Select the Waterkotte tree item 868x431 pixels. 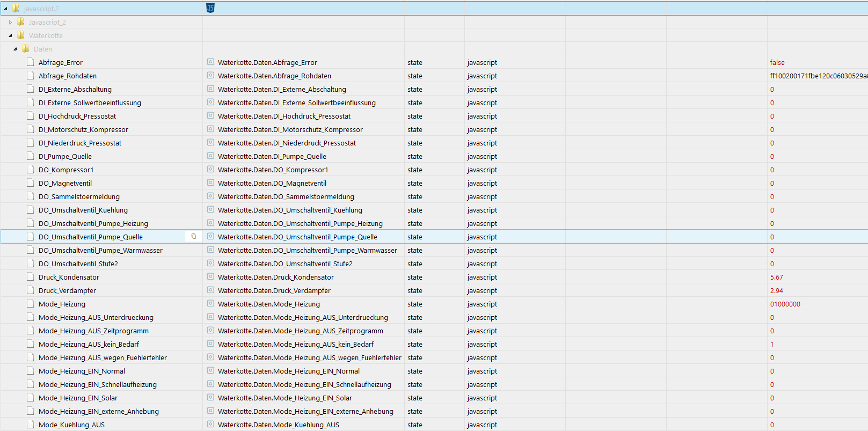click(46, 35)
